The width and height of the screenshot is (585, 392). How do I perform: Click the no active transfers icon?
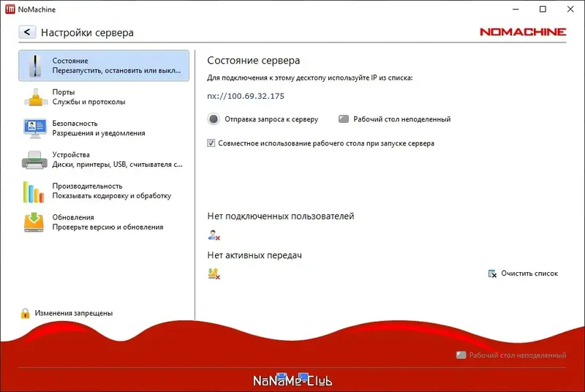(214, 274)
